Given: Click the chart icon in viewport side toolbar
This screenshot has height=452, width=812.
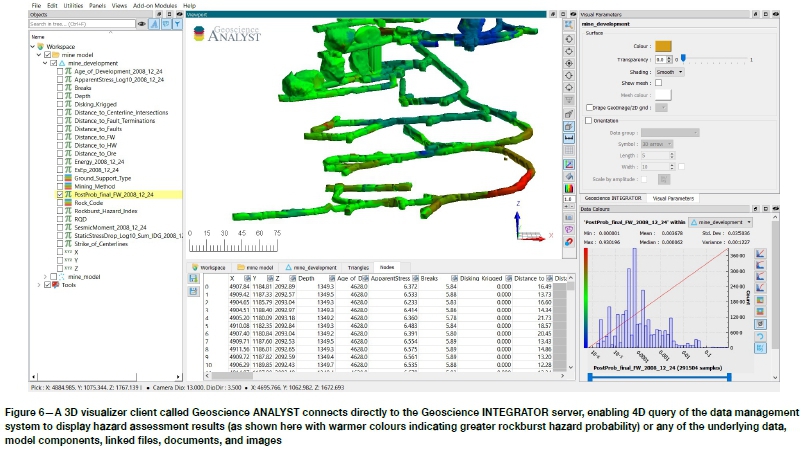Looking at the screenshot, I should [568, 163].
